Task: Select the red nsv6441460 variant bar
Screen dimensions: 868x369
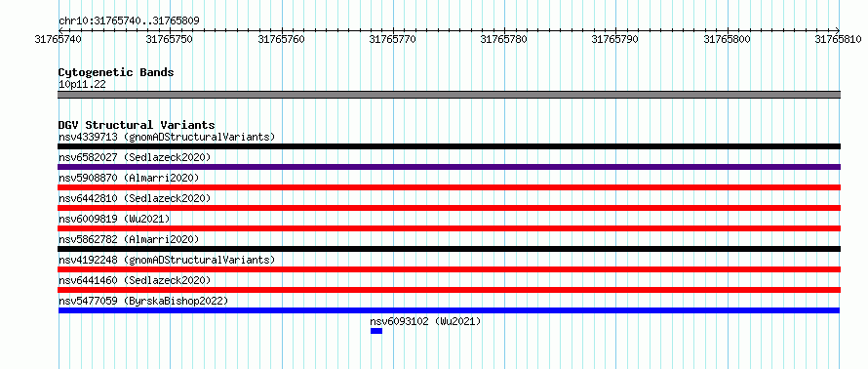Action: [449, 290]
